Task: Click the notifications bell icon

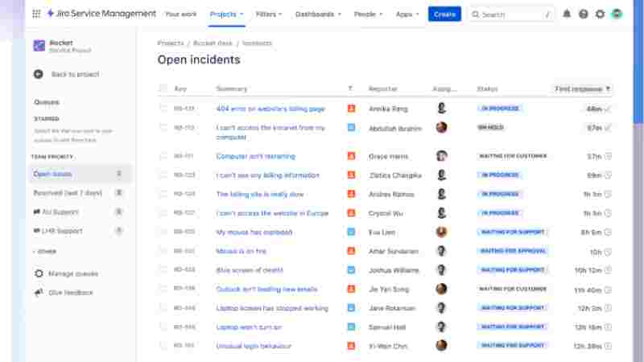Action: 567,14
